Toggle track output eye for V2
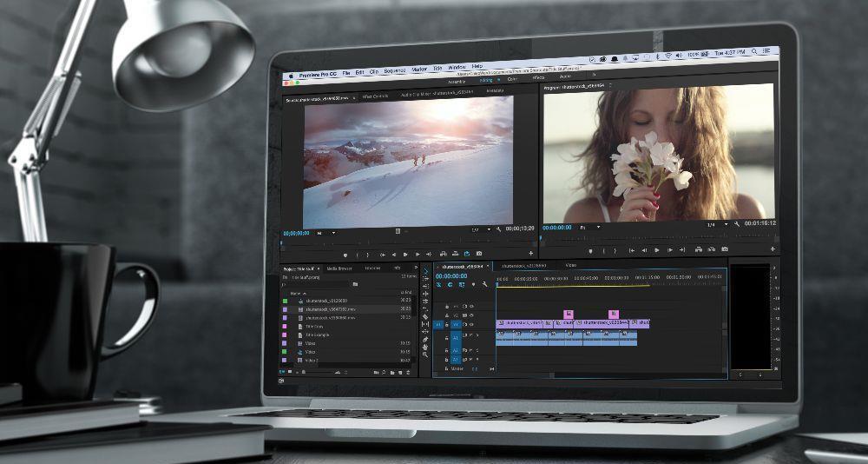Viewport: 868px width, 464px height. (x=471, y=315)
